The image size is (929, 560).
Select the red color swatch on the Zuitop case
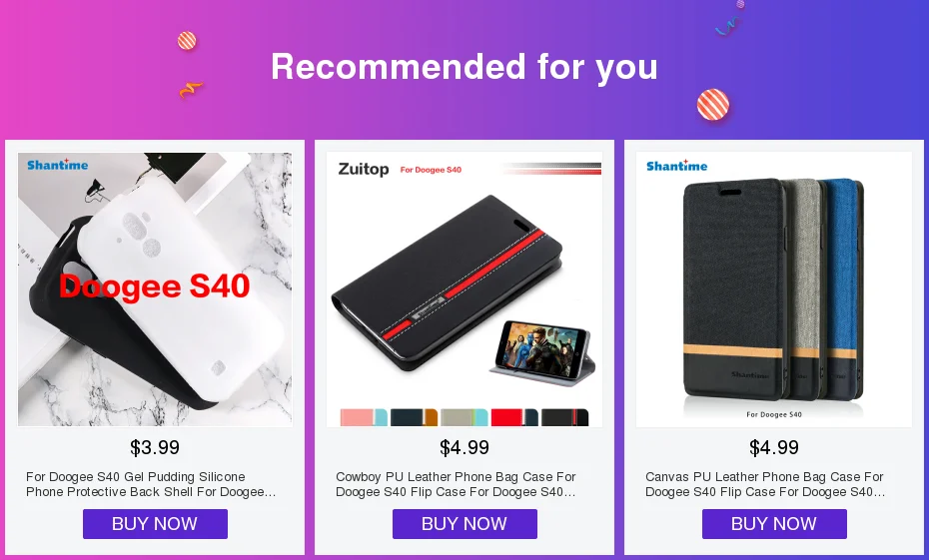(514, 417)
